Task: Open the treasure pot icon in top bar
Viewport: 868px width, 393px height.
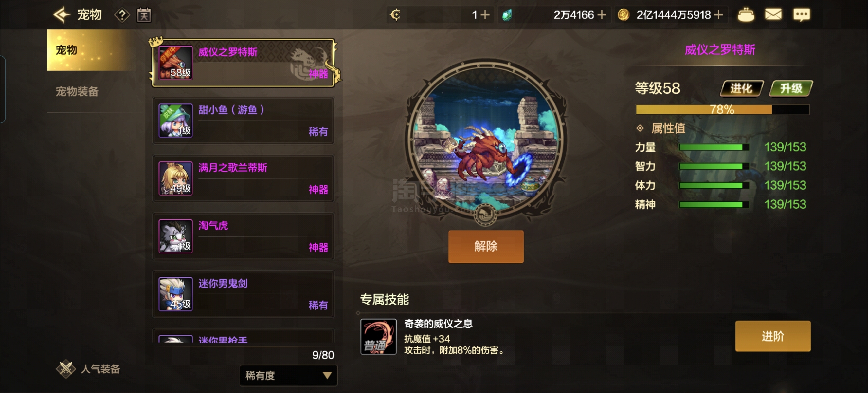Action: [746, 15]
